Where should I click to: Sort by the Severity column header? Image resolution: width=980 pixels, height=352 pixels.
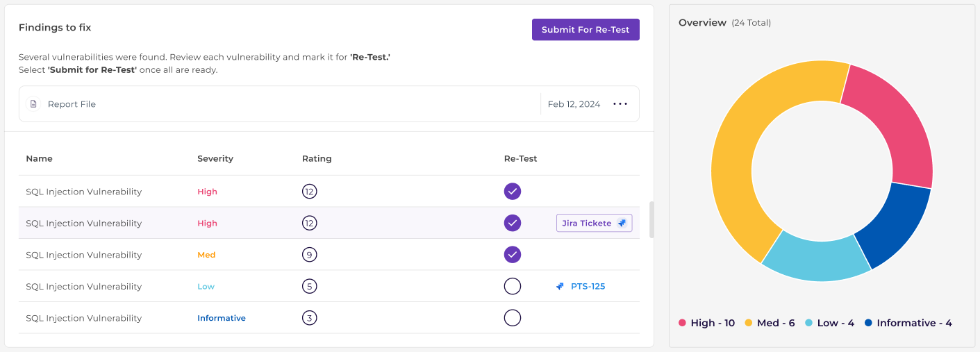pyautogui.click(x=215, y=158)
